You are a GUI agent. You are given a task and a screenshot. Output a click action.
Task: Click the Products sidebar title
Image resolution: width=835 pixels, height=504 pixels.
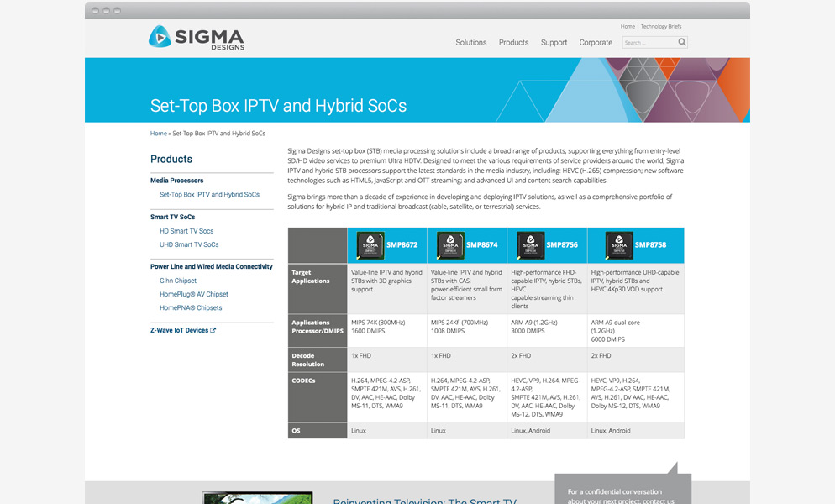(171, 160)
